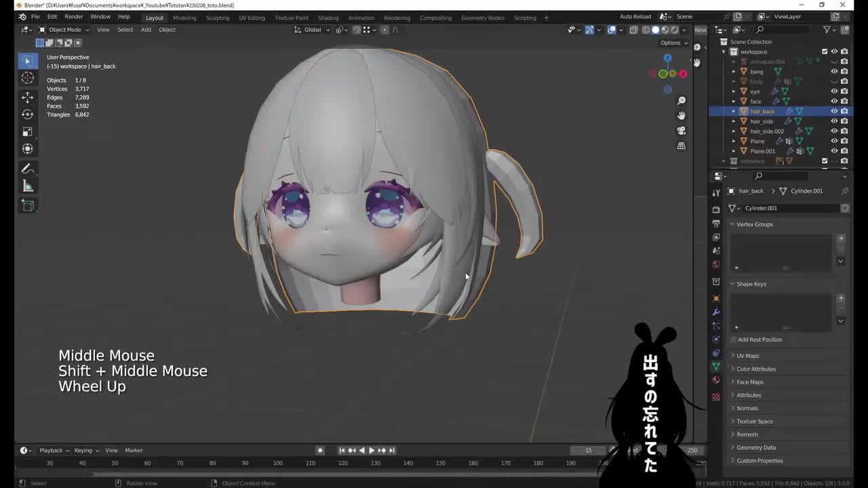
Task: Open the Output properties tab
Action: click(716, 223)
